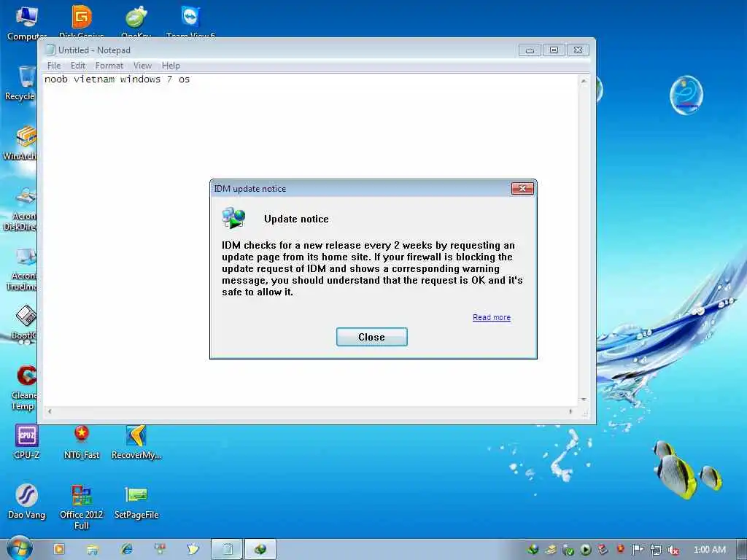The width and height of the screenshot is (747, 560).
Task: Click the IDM globe icon beside Update notice
Action: click(233, 218)
